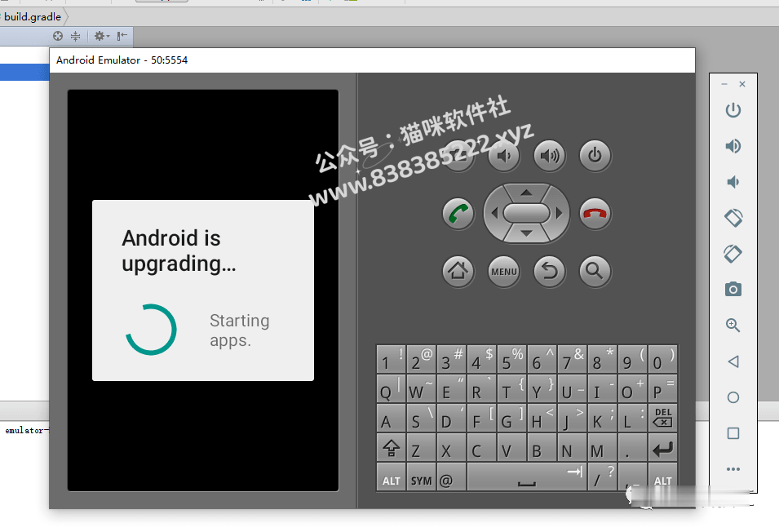Click the D-pad up arrow
The height and width of the screenshot is (532, 779).
pyautogui.click(x=527, y=193)
